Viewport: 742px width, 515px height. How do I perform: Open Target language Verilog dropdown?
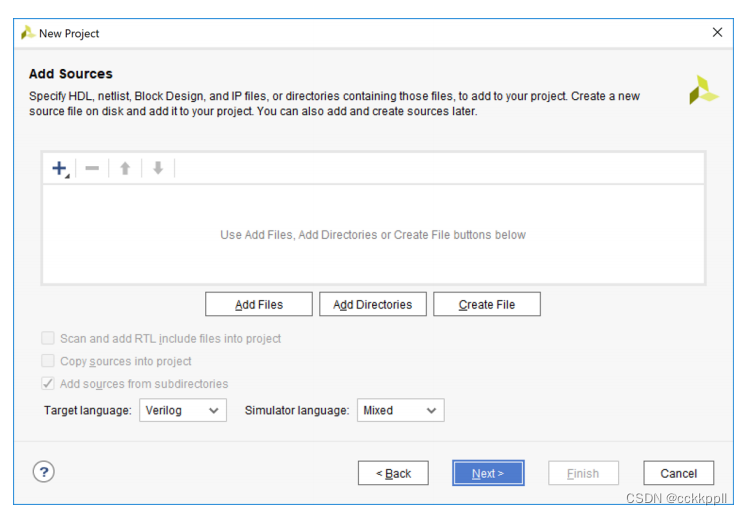tap(183, 410)
